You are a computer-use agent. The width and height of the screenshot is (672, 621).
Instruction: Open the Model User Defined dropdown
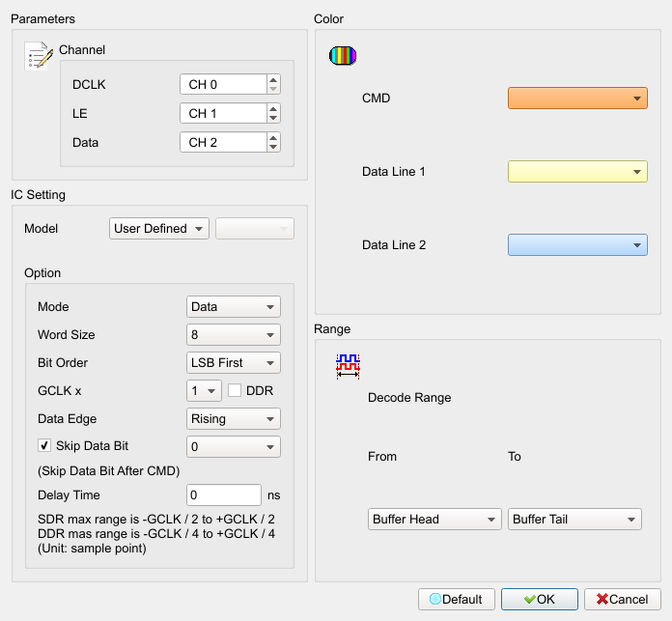[x=159, y=229]
